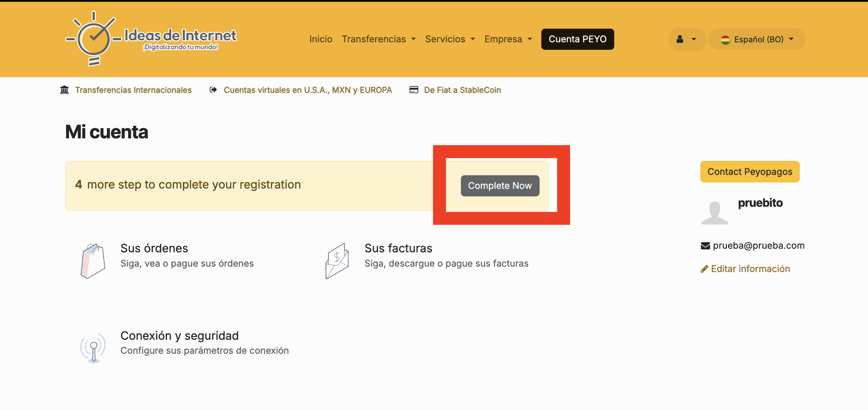Click the invoice envelope icon for Sus facturas
The height and width of the screenshot is (410, 868).
pyautogui.click(x=337, y=261)
